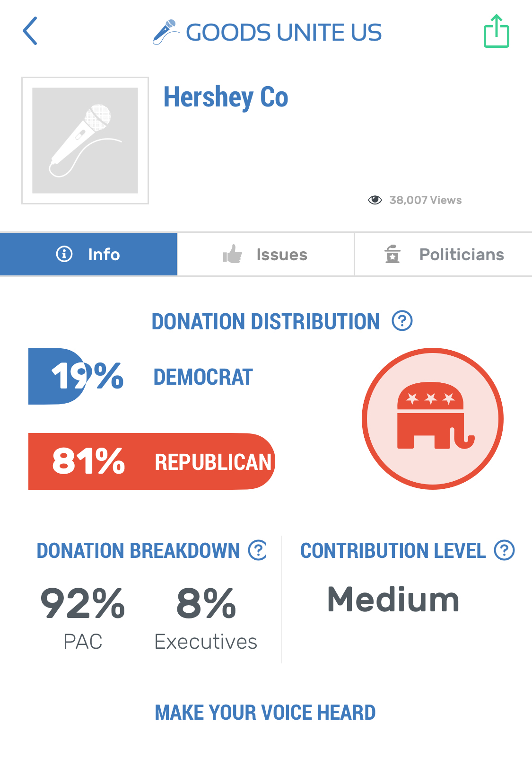The image size is (532, 759).
Task: Tap the green share icon
Action: [496, 32]
